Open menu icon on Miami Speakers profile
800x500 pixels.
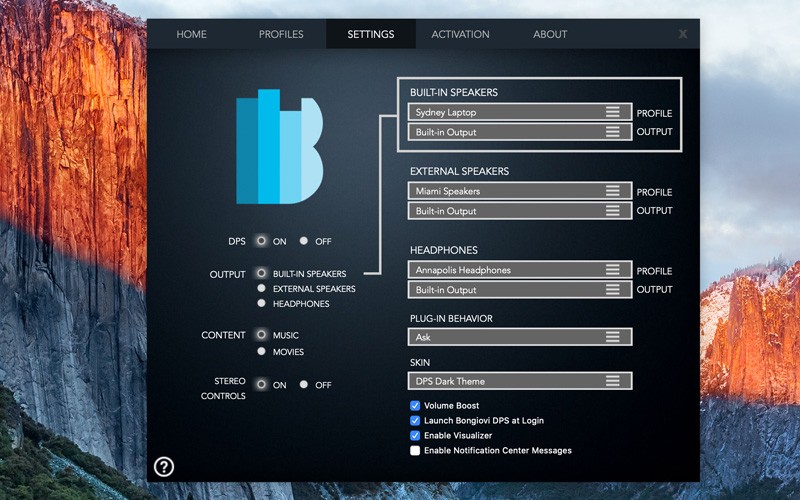tap(613, 191)
